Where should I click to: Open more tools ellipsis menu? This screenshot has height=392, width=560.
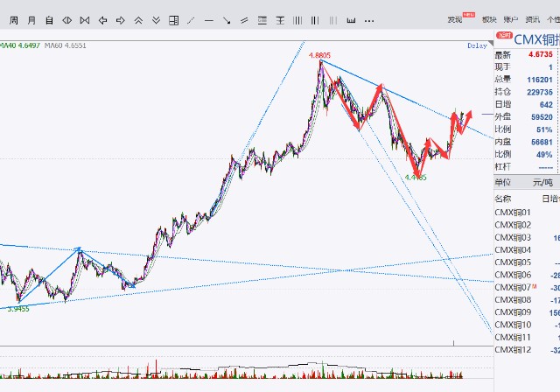(369, 21)
